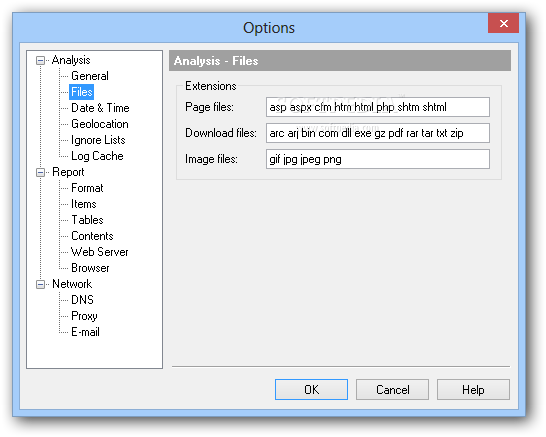Open DNS network settings
The width and height of the screenshot is (546, 437).
83,300
